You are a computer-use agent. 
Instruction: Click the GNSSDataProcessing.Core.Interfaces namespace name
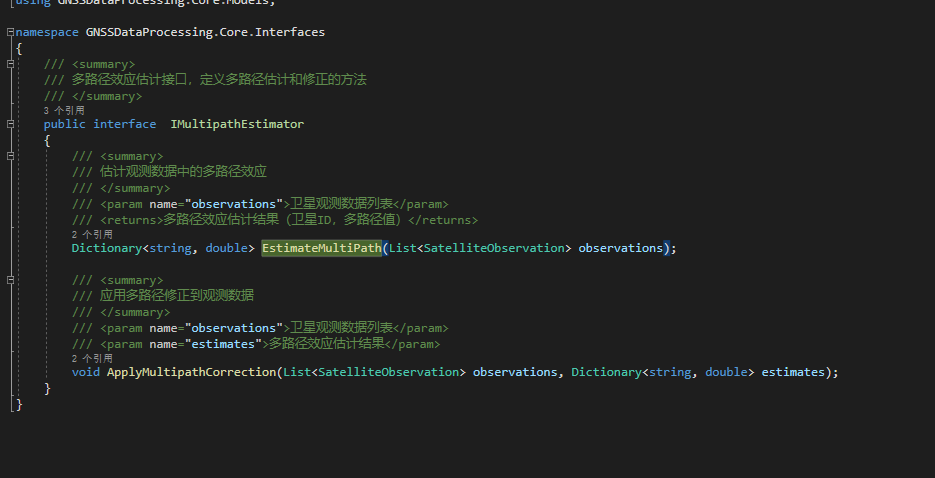click(x=206, y=32)
